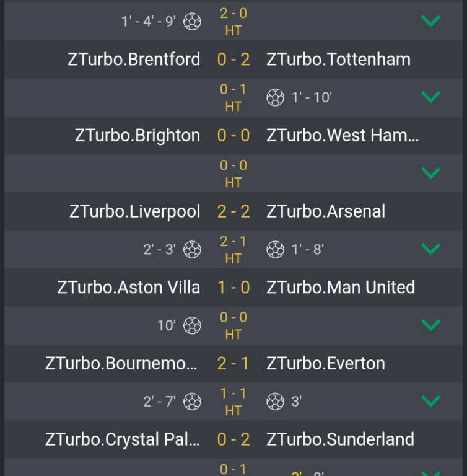This screenshot has width=467, height=476.
Task: Click Aston Villa's goal ball icon beside 10'
Action: coord(192,325)
